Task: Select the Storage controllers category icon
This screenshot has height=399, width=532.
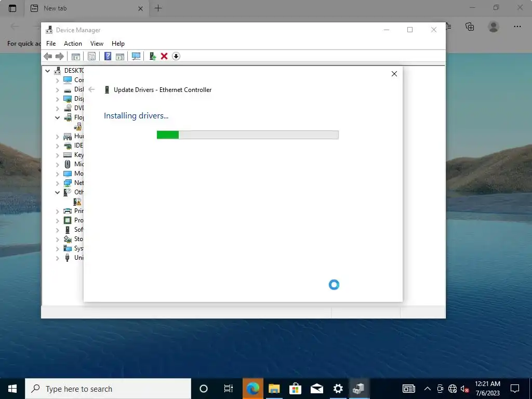Action: coord(68,239)
